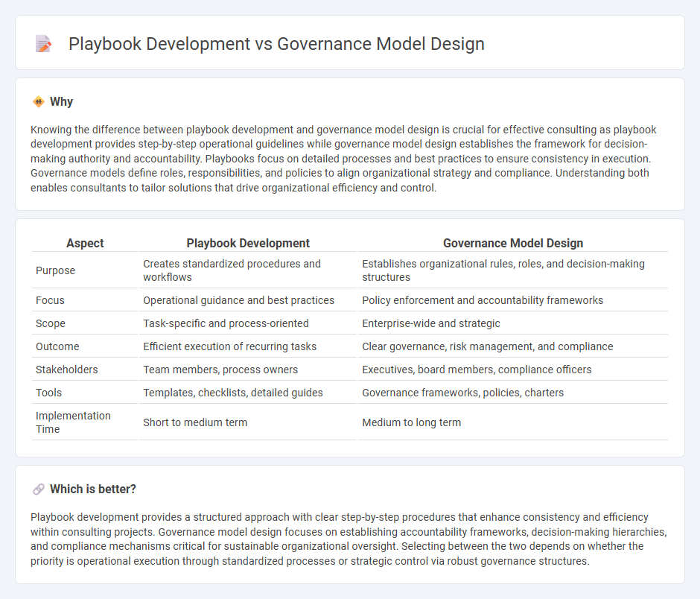Viewport: 700px width, 599px height.
Task: Click the main page title text
Action: [276, 45]
